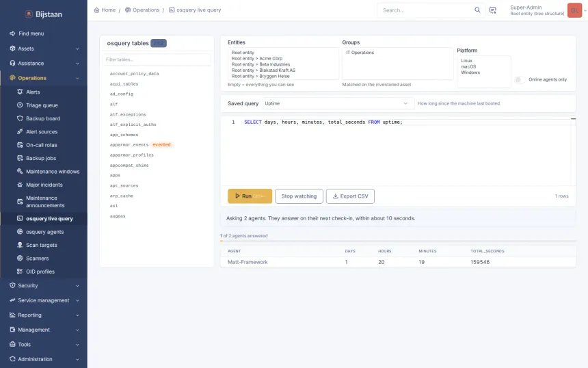Click the osquery agents icon
The height and width of the screenshot is (368, 588).
coord(20,231)
